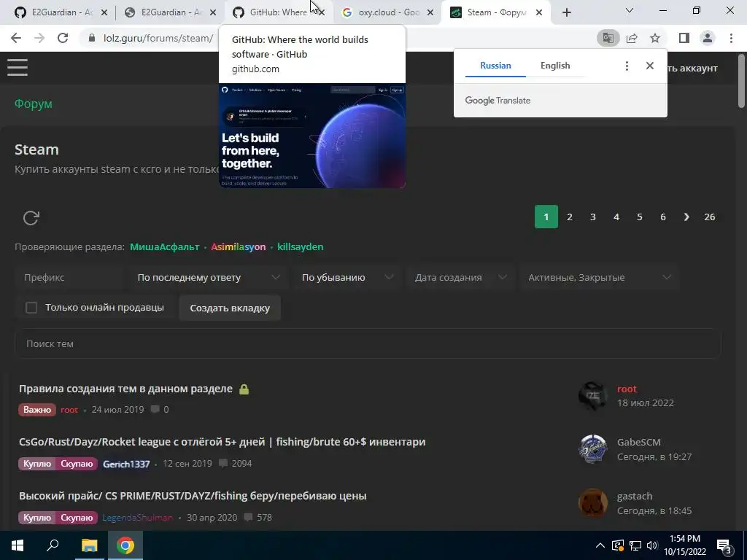This screenshot has width=747, height=560.
Task: Open thread 'Правила создания тем в данном разделе'
Action: point(125,389)
